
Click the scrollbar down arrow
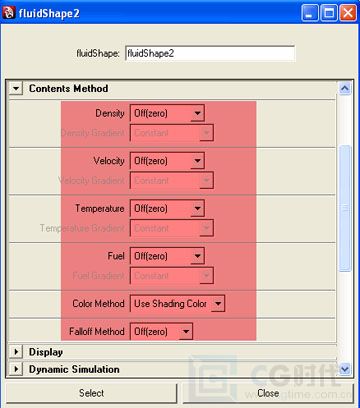(345, 369)
